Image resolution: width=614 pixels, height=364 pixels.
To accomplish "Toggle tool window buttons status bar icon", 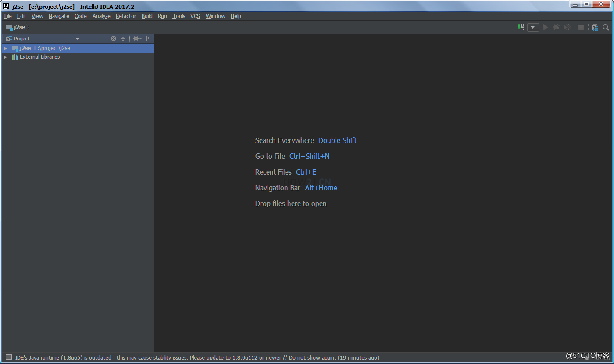I will pos(8,357).
